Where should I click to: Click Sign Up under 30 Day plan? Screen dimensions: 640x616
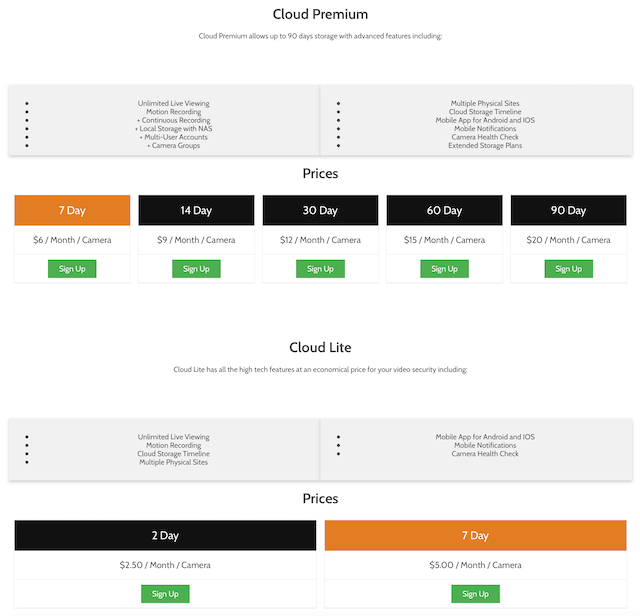(x=320, y=269)
